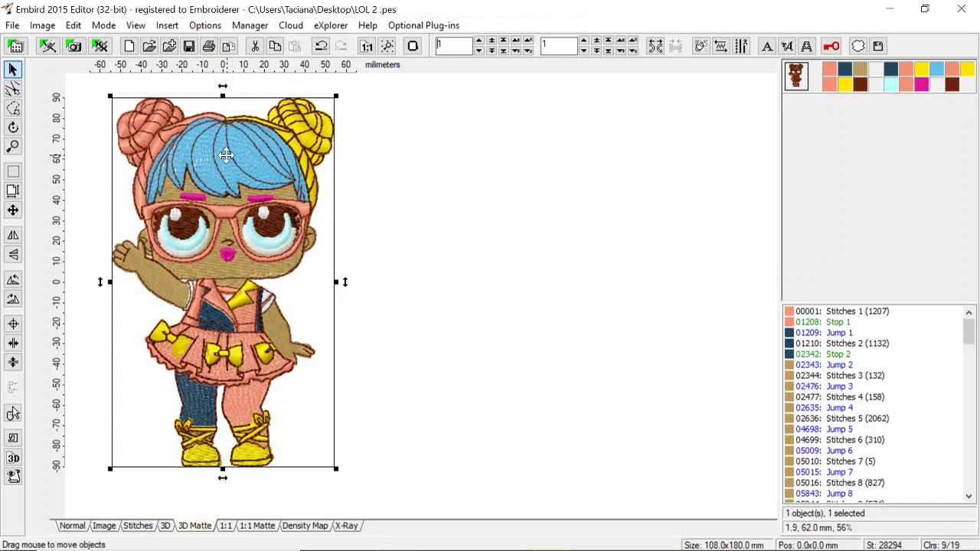The width and height of the screenshot is (980, 551).
Task: Open the Manager mode icon in toolbar
Action: 15,47
